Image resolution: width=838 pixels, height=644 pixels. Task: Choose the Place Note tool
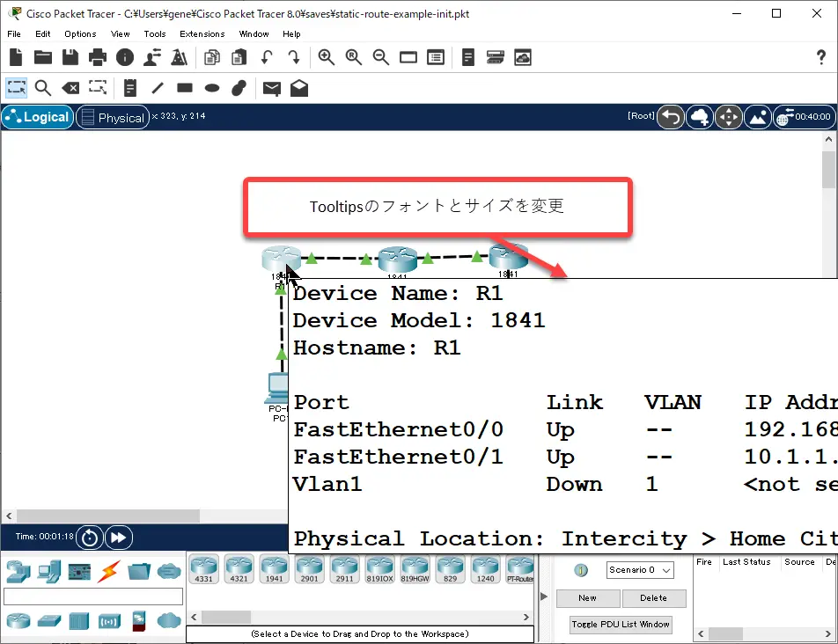(x=130, y=88)
